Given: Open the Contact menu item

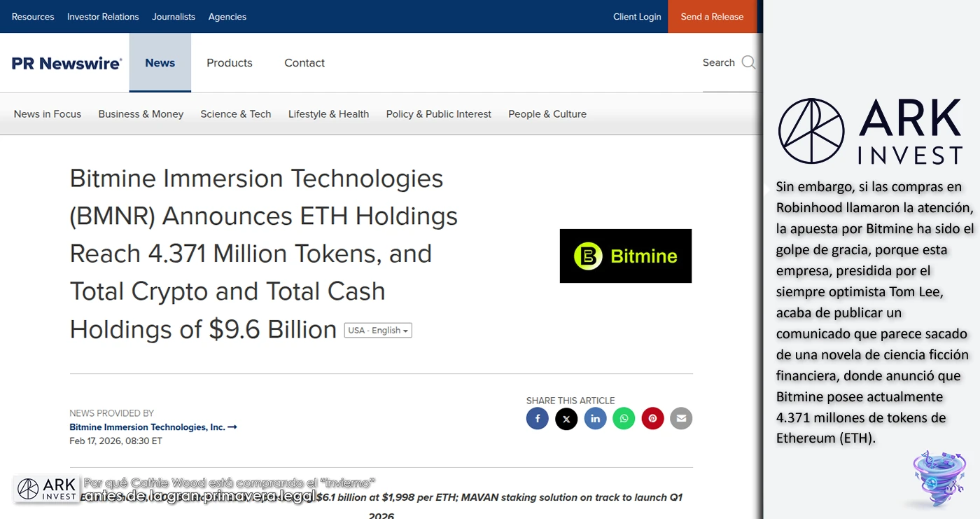Looking at the screenshot, I should click(x=304, y=63).
